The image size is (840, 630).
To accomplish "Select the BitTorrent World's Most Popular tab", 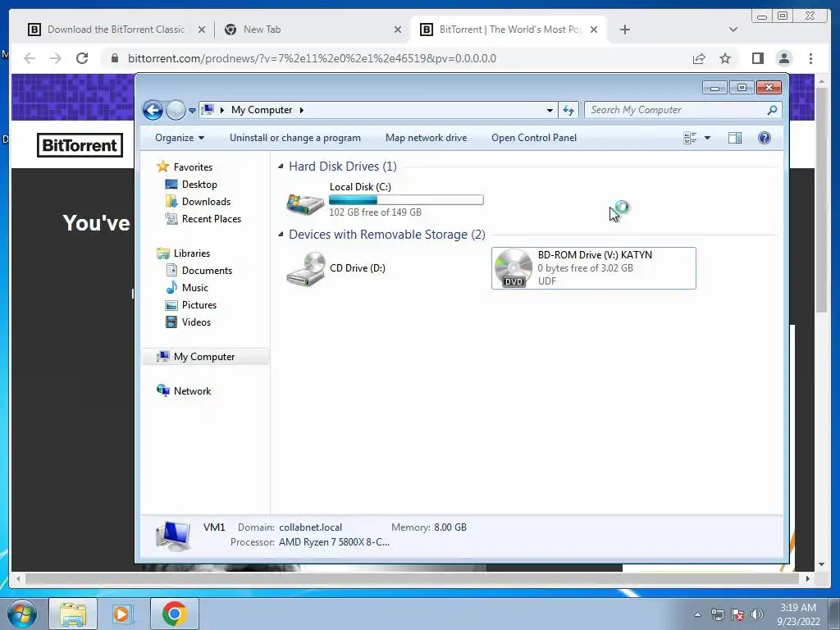I will 509,30.
